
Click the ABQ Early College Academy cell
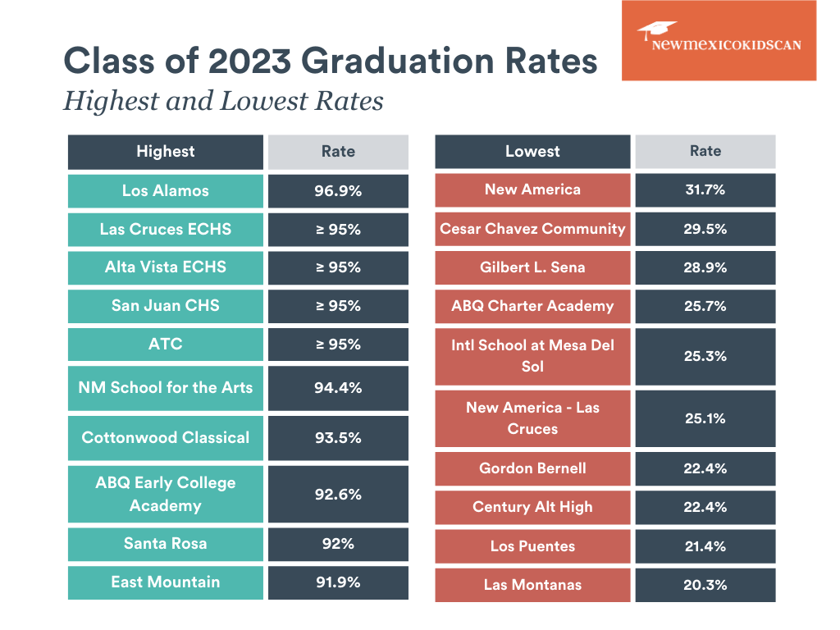166,494
